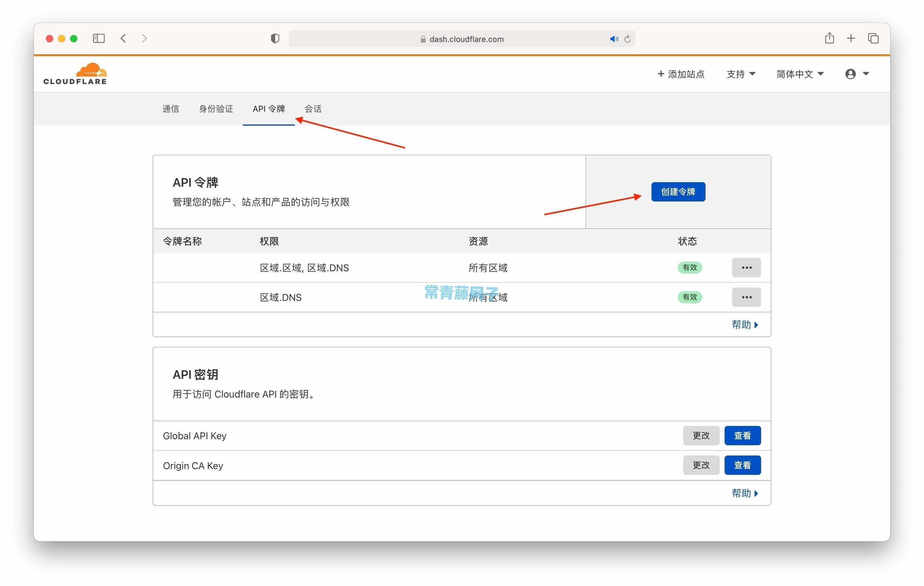Open options menu for 区域.区域, 区域.DNS token
Image resolution: width=924 pixels, height=586 pixels.
746,268
